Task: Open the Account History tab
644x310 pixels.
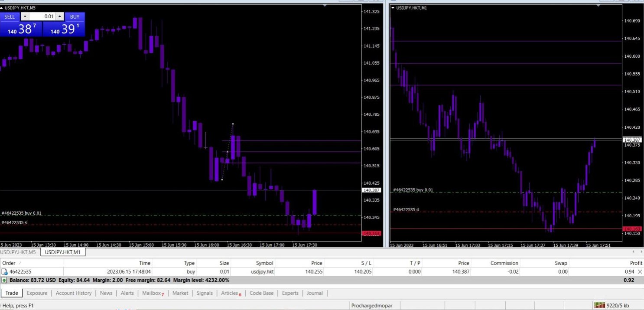Action: point(74,293)
